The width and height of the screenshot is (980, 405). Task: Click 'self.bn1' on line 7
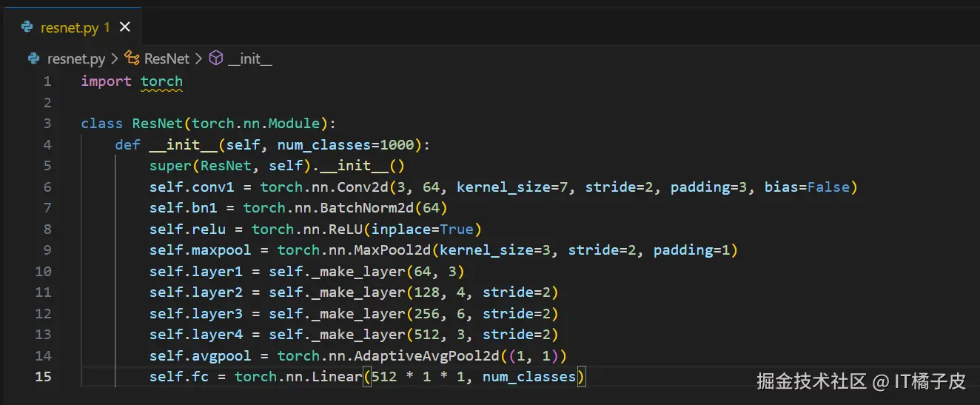(x=184, y=208)
